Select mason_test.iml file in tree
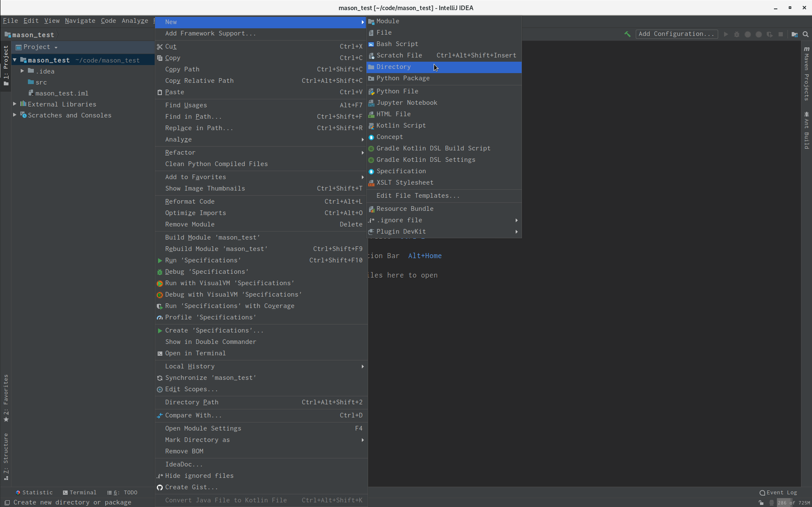 (x=58, y=93)
